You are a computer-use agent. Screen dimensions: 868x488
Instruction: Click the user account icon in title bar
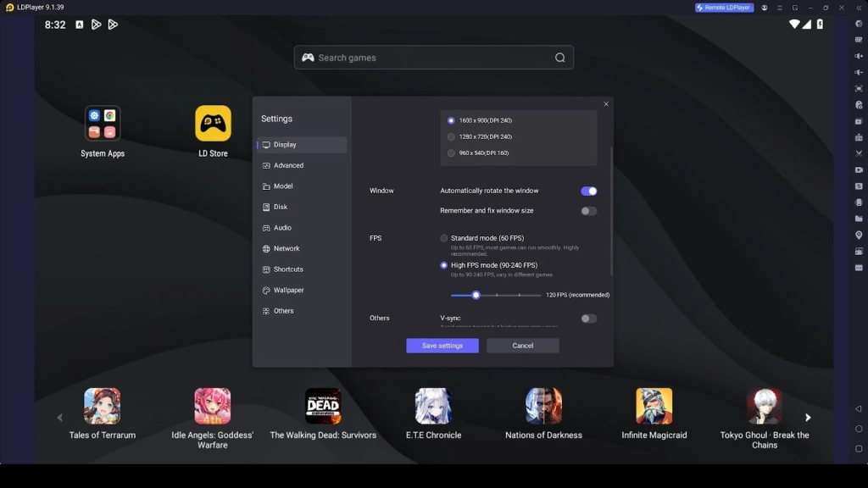coord(765,8)
